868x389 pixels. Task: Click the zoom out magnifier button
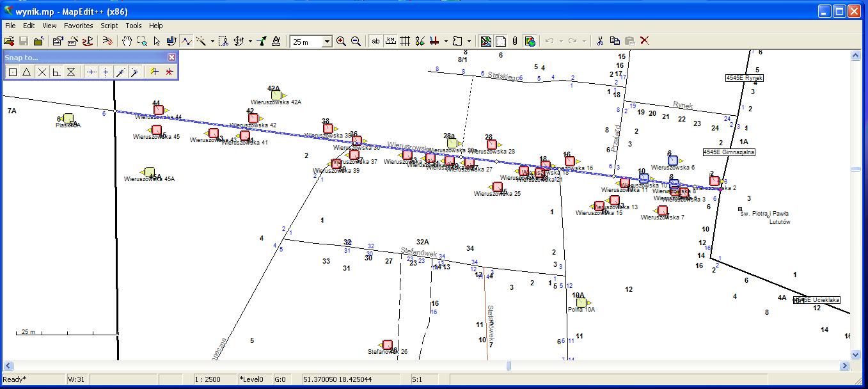tap(356, 41)
